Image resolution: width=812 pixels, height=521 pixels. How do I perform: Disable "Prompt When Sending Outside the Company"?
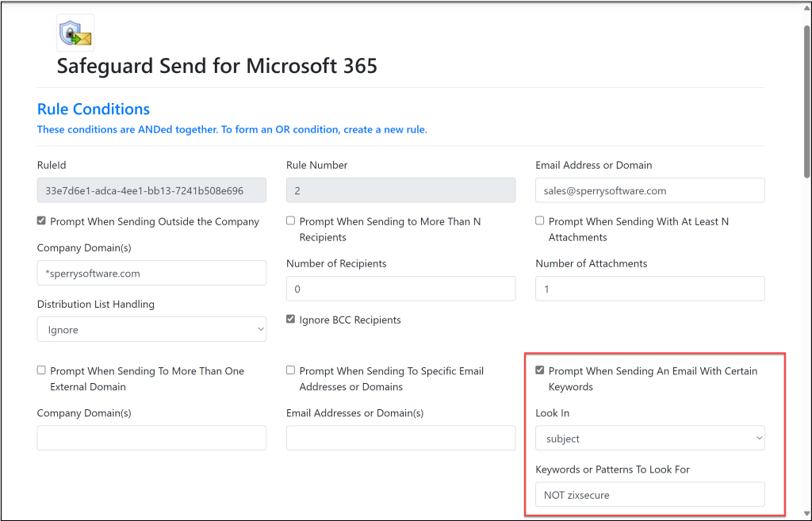point(40,220)
